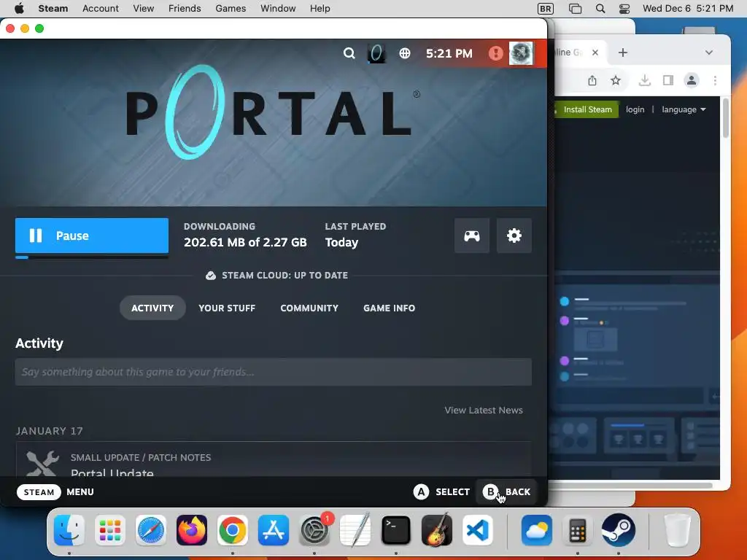Open browser downloads icon

[x=645, y=80]
